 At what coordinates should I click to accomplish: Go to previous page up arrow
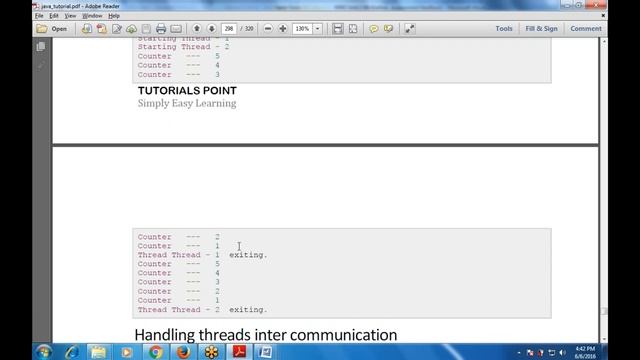[197, 29]
